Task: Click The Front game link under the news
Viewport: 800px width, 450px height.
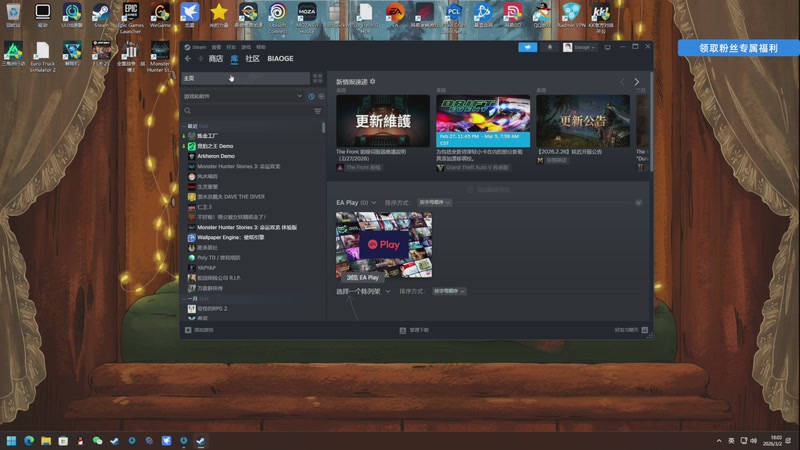Action: (x=363, y=167)
